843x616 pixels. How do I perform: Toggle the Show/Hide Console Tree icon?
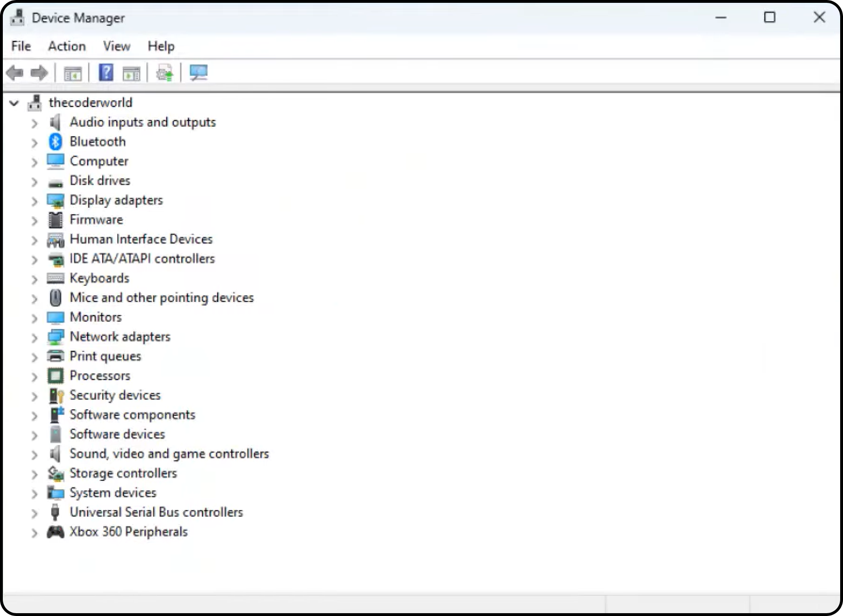73,73
